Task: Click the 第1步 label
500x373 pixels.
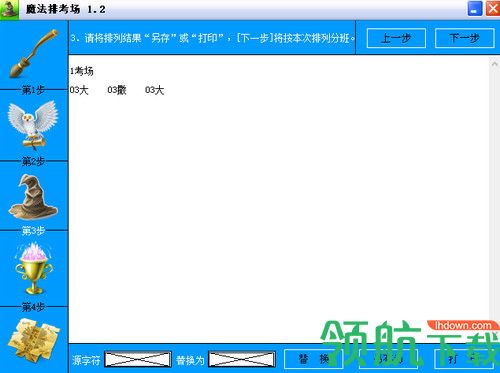Action: click(33, 90)
